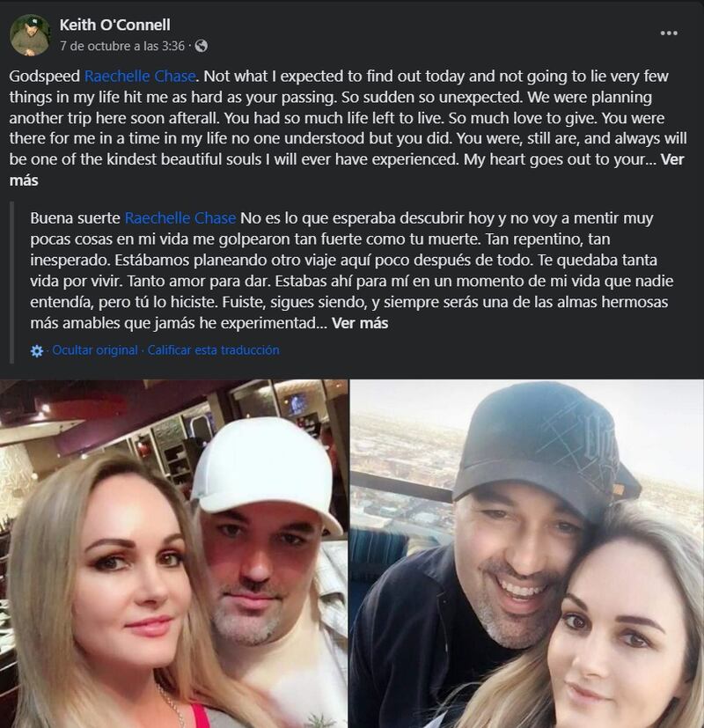Open Raechelle Chase tag in translated text
The width and height of the screenshot is (704, 728).
(x=180, y=217)
